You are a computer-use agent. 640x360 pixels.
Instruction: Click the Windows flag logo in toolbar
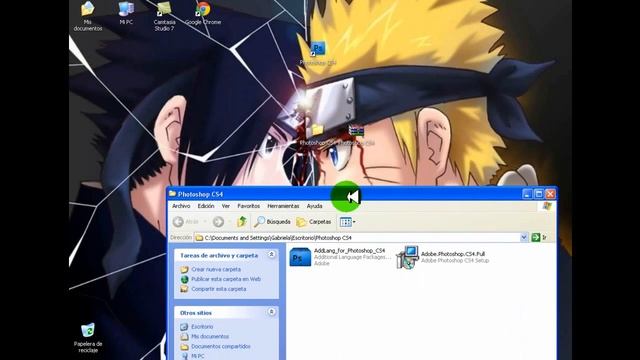coord(547,206)
